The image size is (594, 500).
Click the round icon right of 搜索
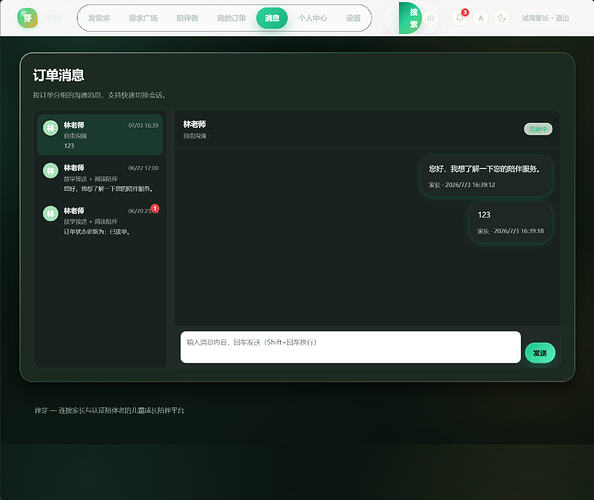431,18
